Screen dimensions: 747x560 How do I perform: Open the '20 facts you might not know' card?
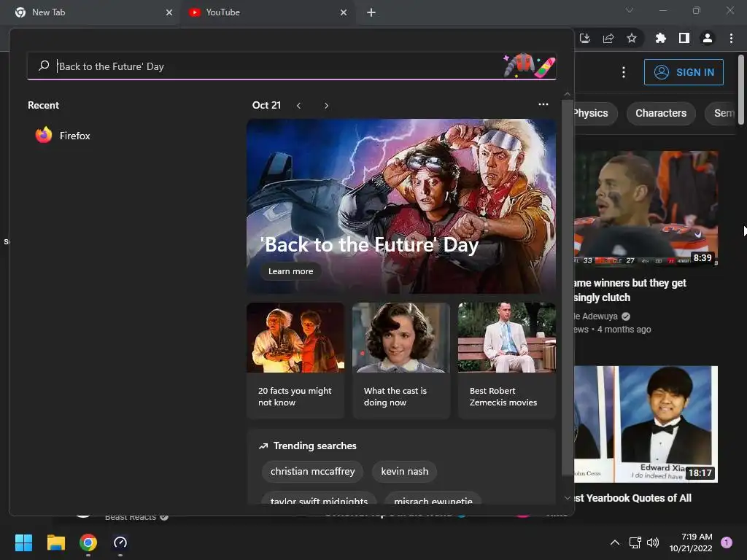tap(295, 360)
